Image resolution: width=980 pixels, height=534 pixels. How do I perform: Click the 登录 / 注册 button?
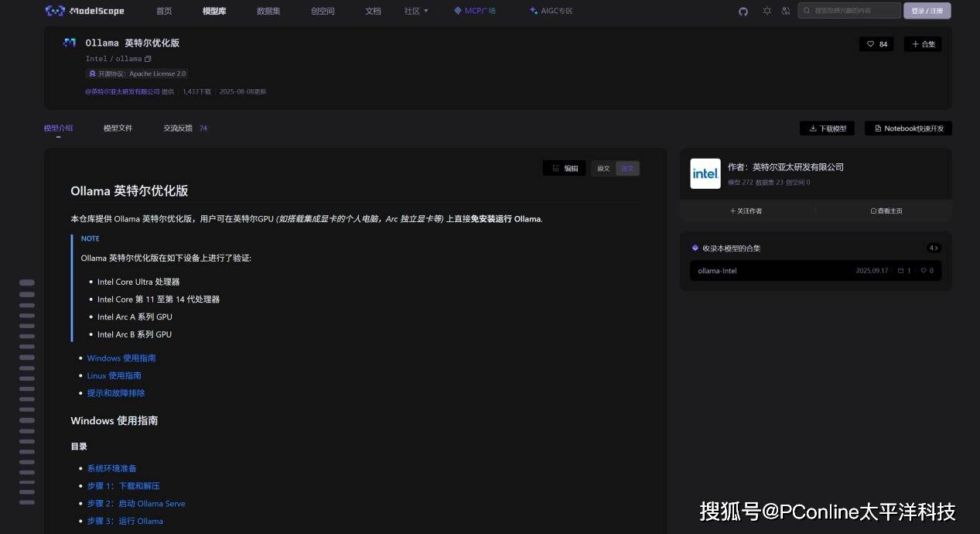pos(927,11)
